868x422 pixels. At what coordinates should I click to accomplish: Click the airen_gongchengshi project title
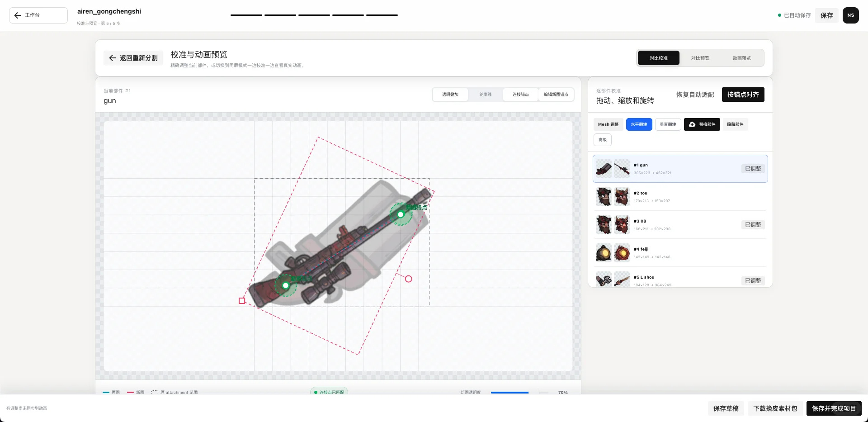(x=109, y=11)
